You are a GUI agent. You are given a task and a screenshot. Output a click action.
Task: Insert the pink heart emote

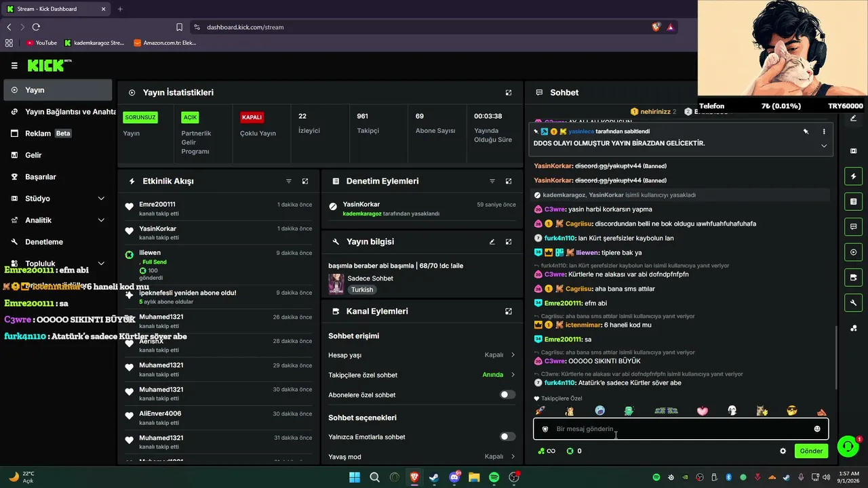tap(702, 411)
